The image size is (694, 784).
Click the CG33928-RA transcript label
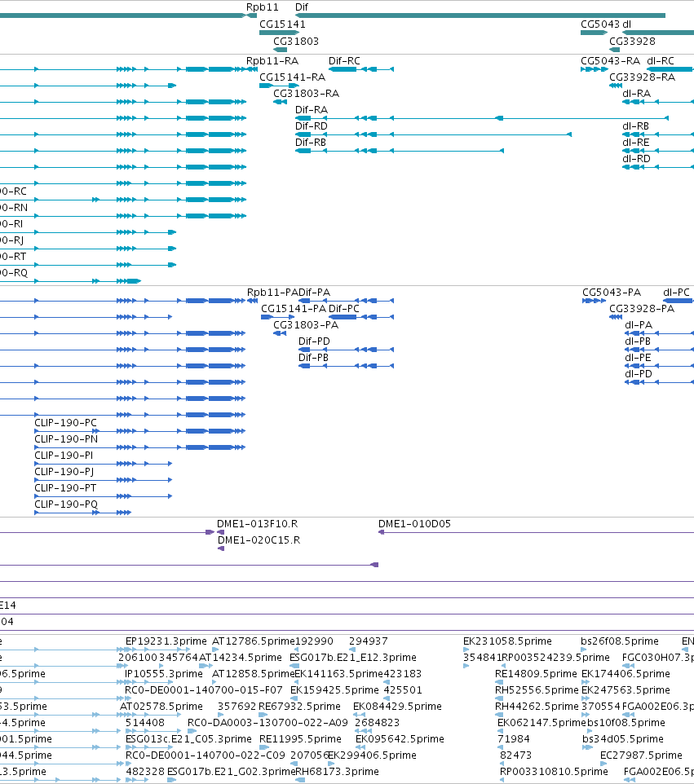coord(642,77)
